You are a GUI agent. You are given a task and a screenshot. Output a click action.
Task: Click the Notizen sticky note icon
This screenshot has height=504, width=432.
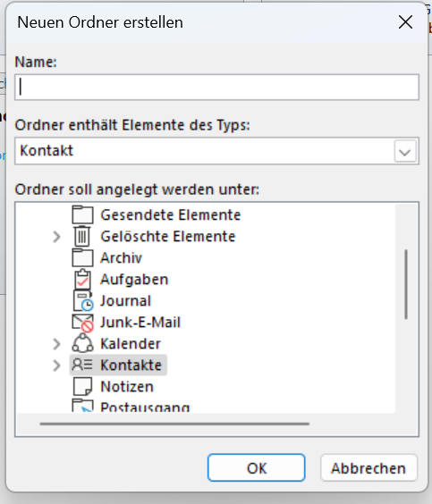(x=82, y=386)
